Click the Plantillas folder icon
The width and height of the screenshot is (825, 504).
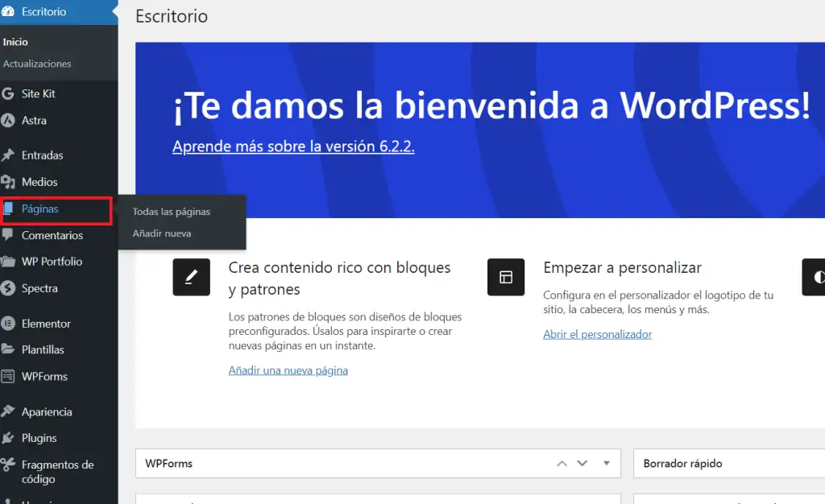7,349
